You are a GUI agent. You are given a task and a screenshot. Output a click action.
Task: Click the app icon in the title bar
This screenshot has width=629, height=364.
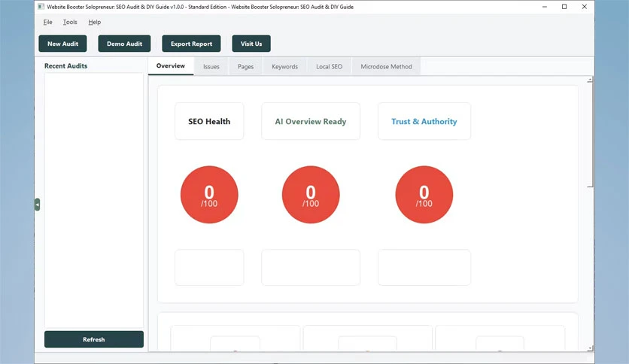41,7
